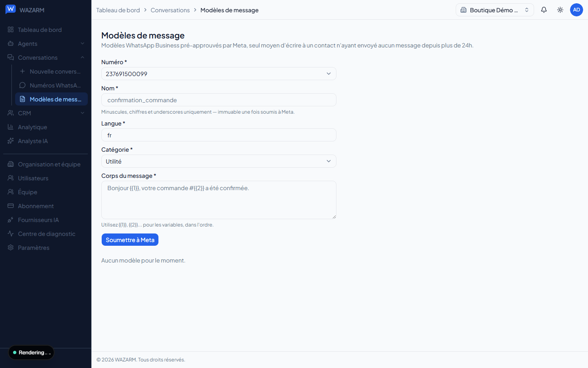Select Nouvelle conversation submenu item
This screenshot has height=368, width=588.
pyautogui.click(x=51, y=72)
